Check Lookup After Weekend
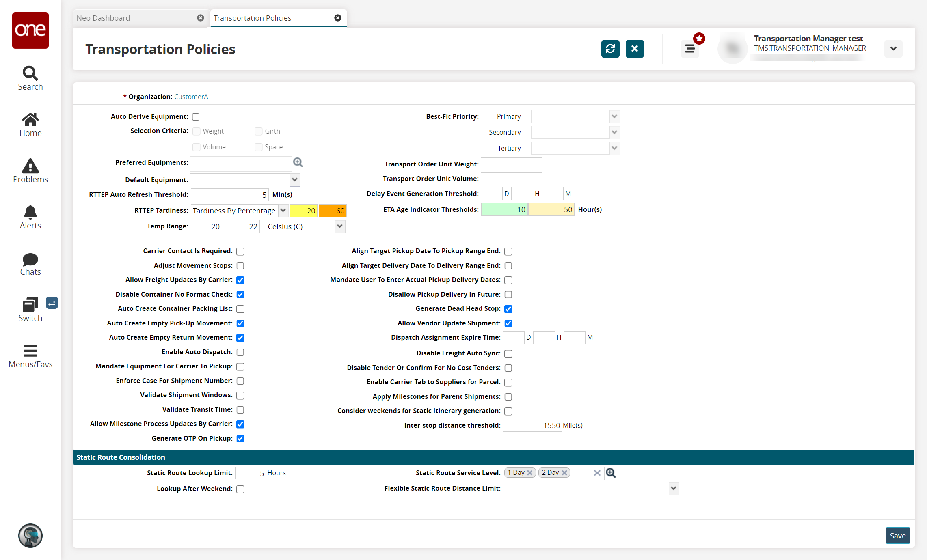Screen dimensions: 927x560 (x=240, y=489)
